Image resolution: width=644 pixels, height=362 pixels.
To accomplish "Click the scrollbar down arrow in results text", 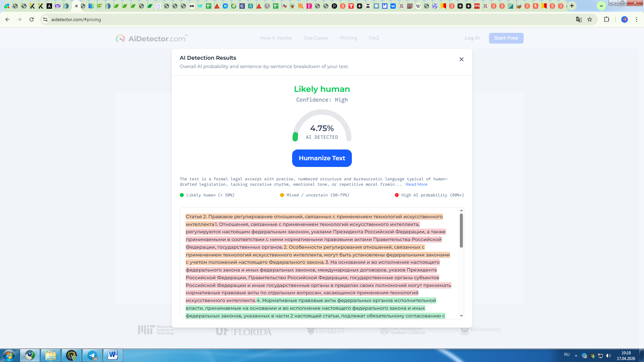I will click(461, 316).
